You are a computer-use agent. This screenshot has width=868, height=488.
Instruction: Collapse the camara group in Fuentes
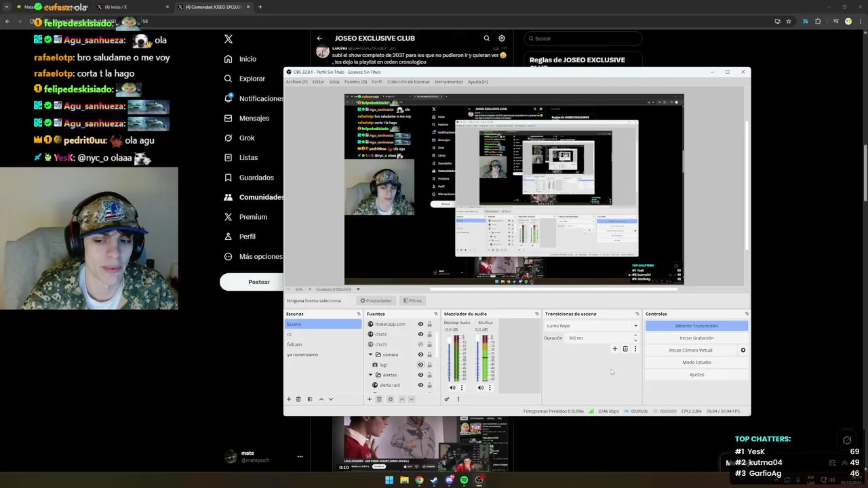(x=370, y=354)
